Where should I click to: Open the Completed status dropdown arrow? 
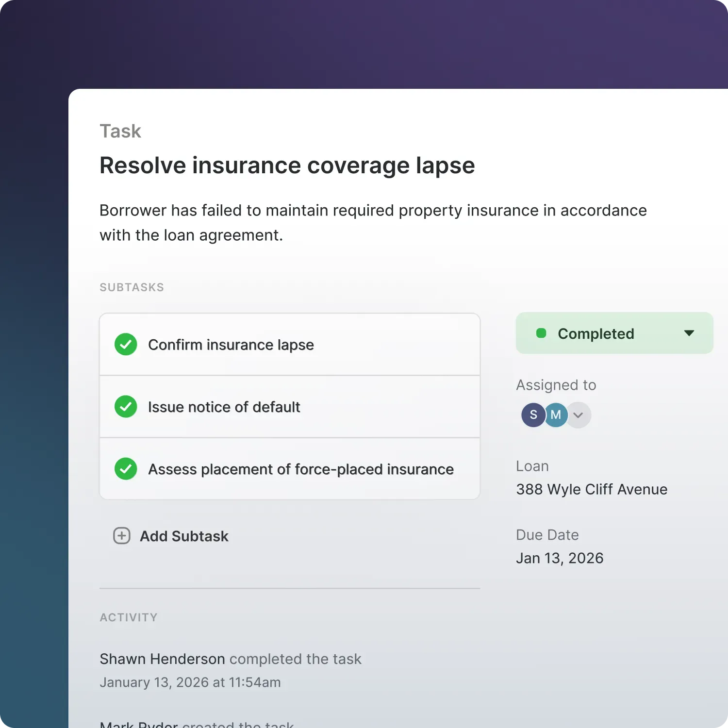click(x=689, y=333)
